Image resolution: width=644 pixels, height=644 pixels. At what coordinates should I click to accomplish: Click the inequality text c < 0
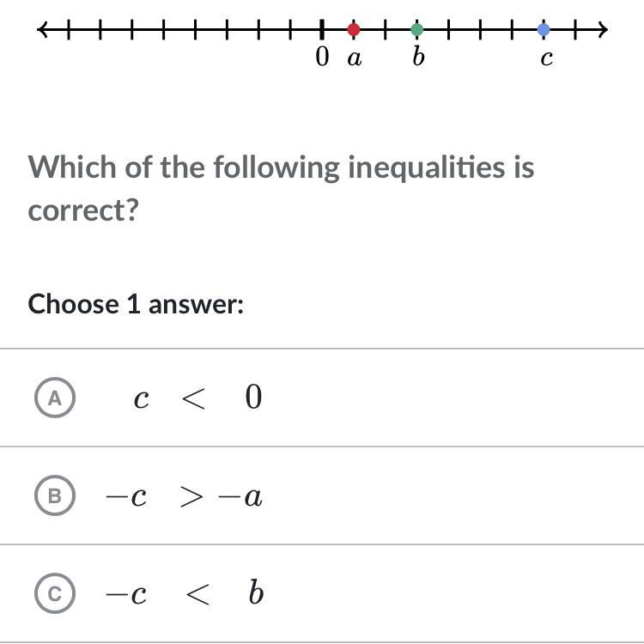tap(197, 398)
